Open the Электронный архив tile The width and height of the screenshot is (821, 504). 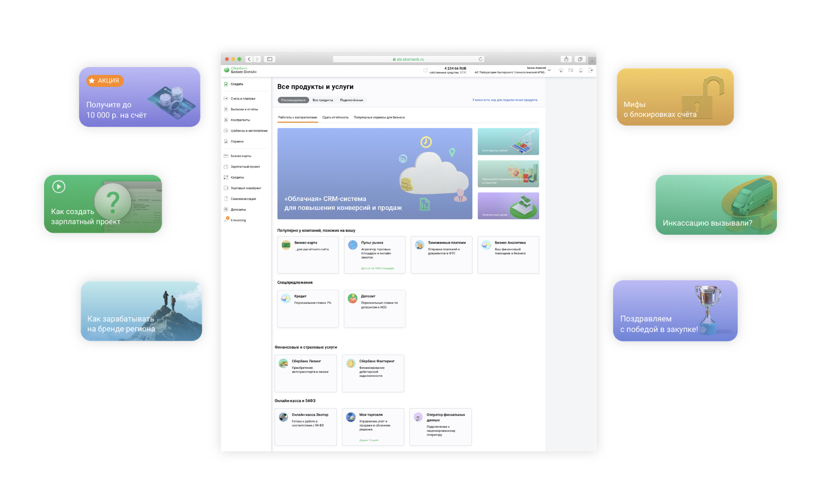508,206
